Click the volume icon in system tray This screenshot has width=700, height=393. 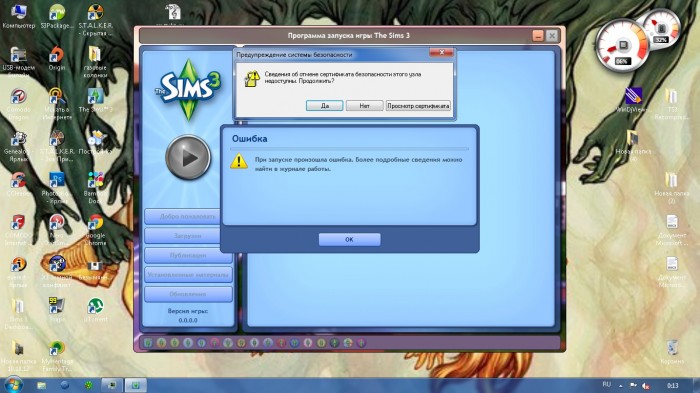646,385
